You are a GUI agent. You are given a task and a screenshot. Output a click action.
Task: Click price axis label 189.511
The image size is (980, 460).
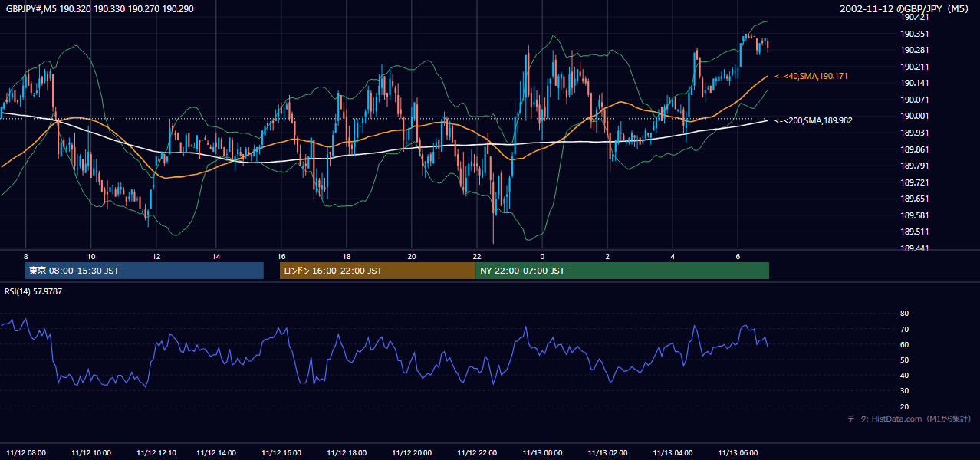[914, 232]
